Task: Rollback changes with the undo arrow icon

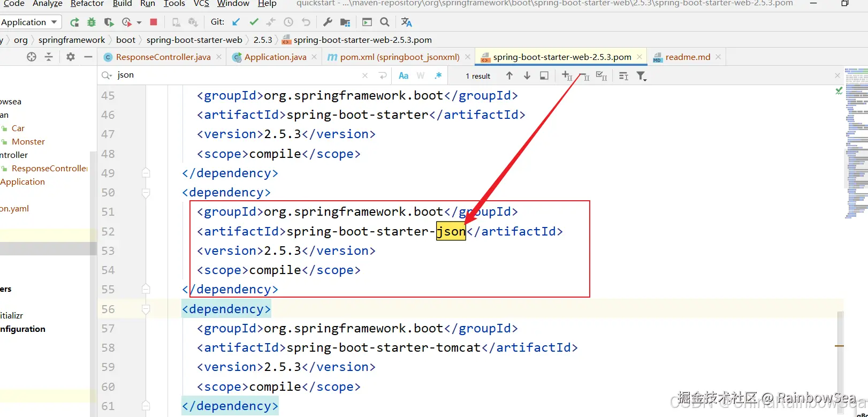Action: (306, 22)
